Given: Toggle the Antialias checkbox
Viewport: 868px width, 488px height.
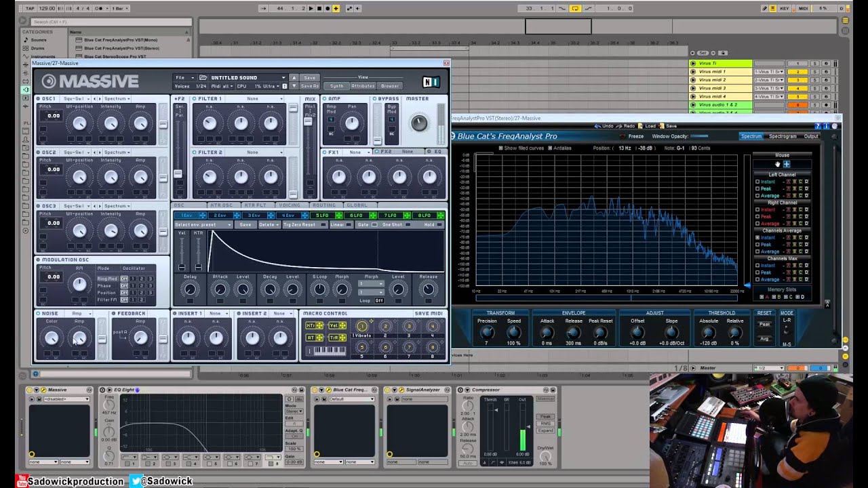Looking at the screenshot, I should tap(550, 148).
